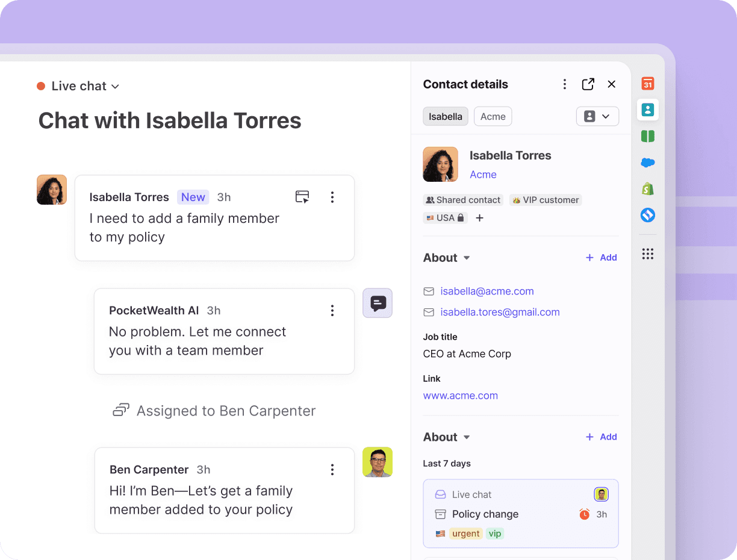Open the three-dot menu on Isabella's first message
The image size is (737, 560).
(332, 197)
